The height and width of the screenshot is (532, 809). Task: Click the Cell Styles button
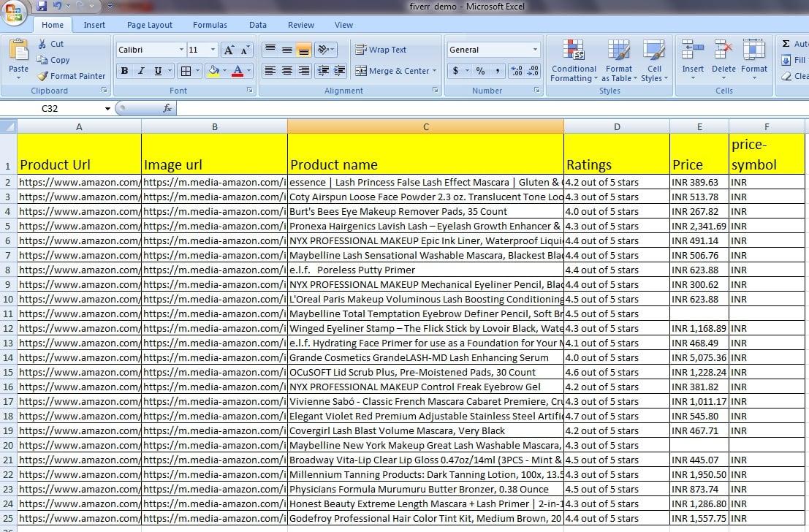point(656,62)
